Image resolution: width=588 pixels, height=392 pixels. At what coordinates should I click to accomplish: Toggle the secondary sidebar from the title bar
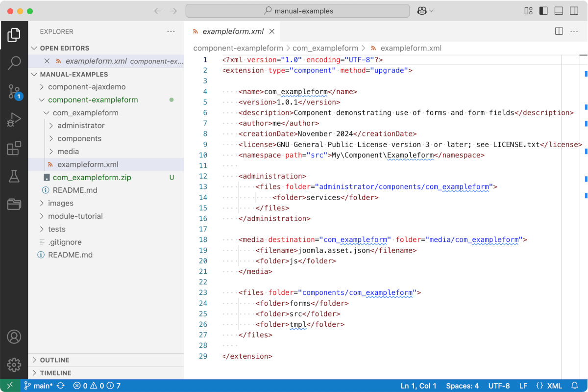573,10
